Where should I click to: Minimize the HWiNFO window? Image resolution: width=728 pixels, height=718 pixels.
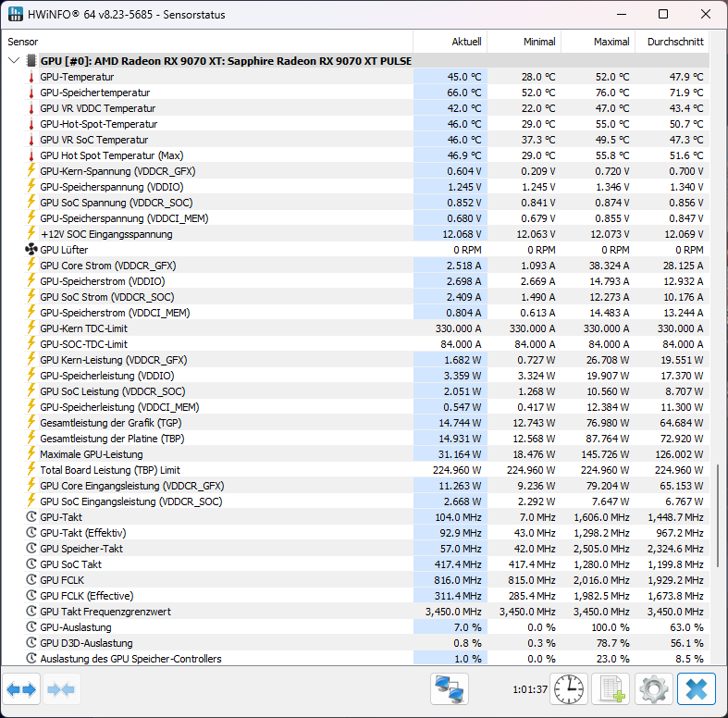click(x=622, y=15)
